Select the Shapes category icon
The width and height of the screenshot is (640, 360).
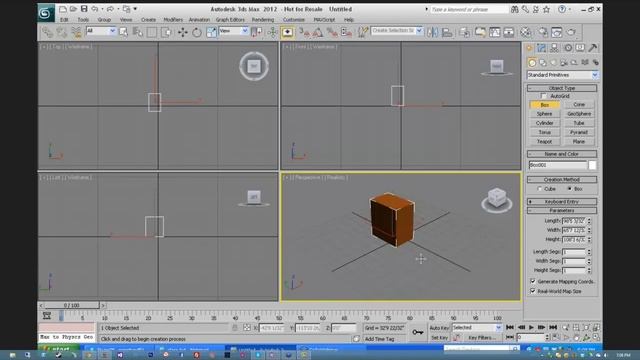pyautogui.click(x=542, y=62)
